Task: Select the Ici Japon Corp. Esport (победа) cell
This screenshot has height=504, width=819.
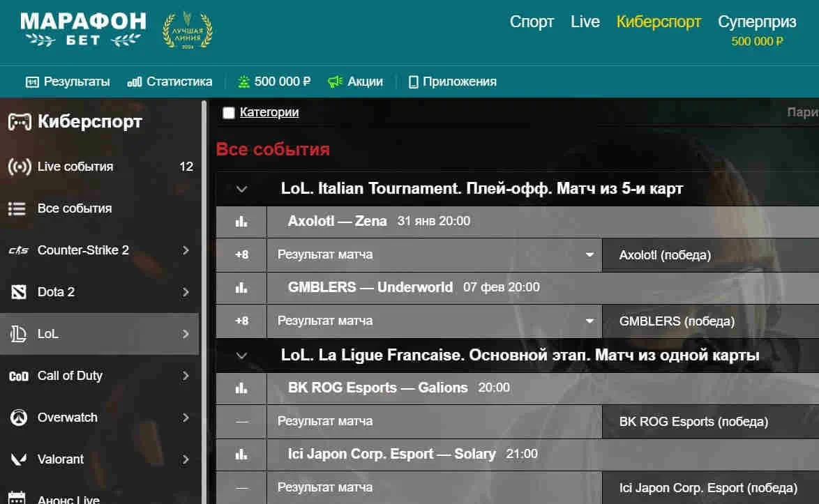Action: (x=710, y=488)
